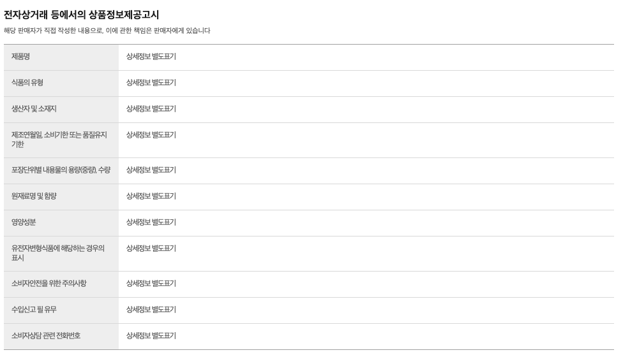Click the 포장단위별 내용물의 용량(중량), 수량 label
This screenshot has height=364, width=623.
tap(61, 170)
